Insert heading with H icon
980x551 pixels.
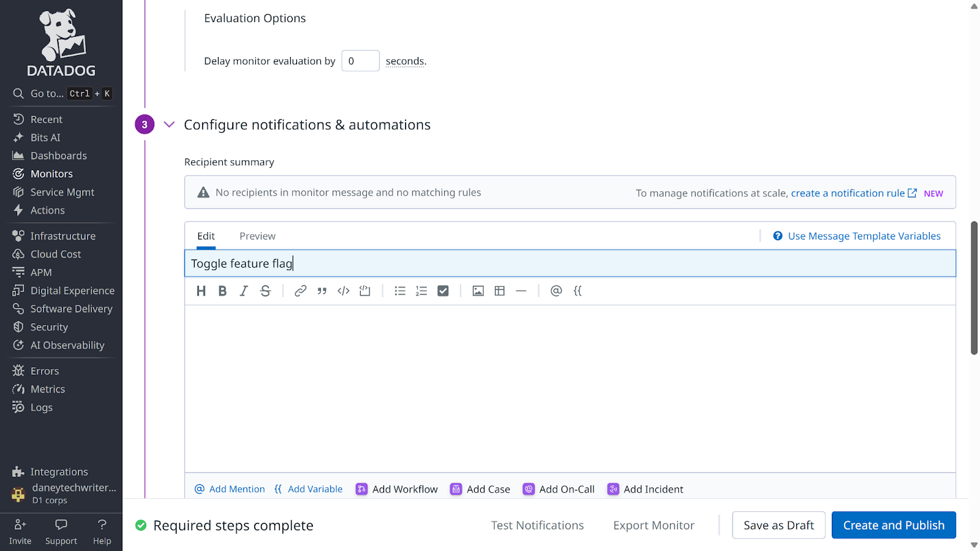(201, 291)
